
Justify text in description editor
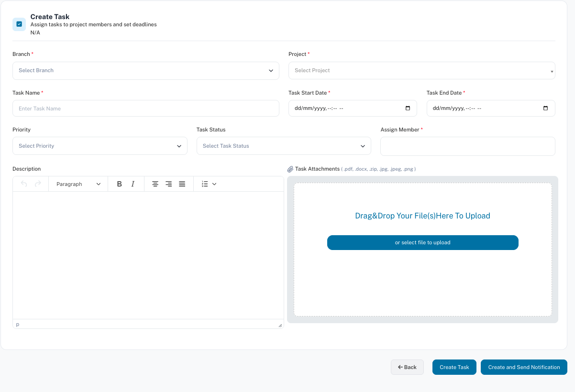tap(182, 184)
